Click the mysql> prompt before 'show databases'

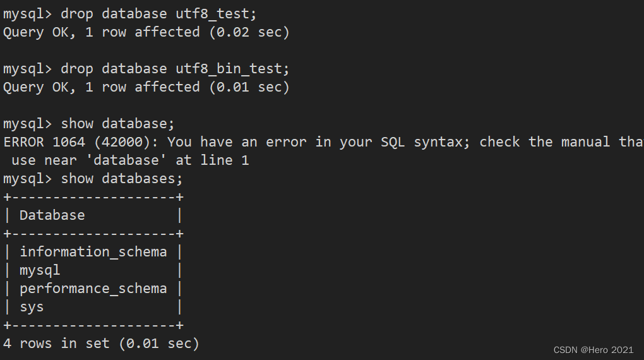[x=28, y=179]
